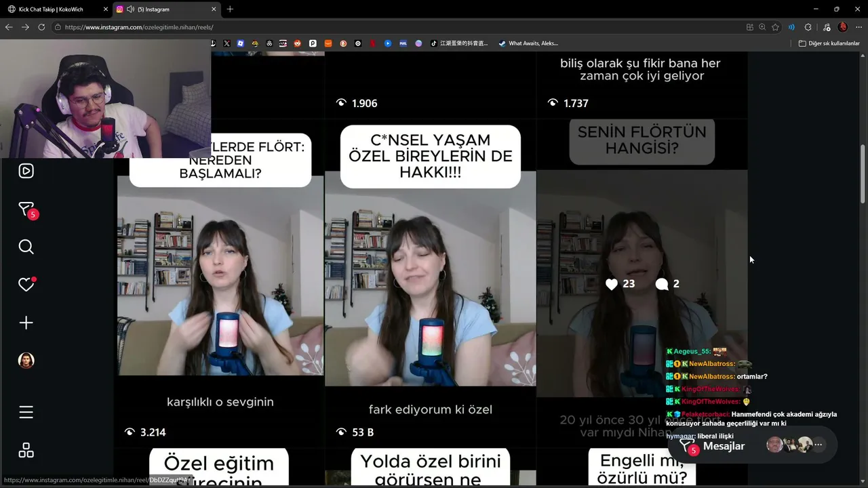Expand the Diğer sık kullanılanlar folder
868x488 pixels.
(829, 43)
